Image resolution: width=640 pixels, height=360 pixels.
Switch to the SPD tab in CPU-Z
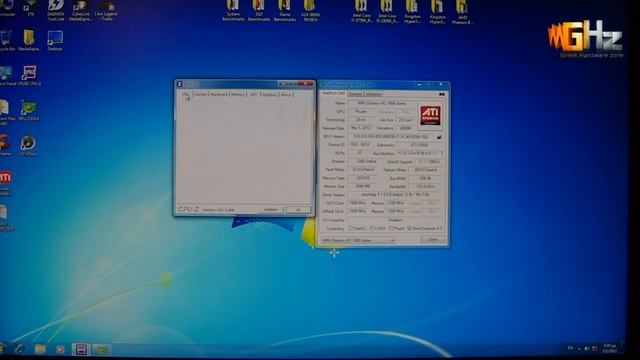(x=253, y=95)
